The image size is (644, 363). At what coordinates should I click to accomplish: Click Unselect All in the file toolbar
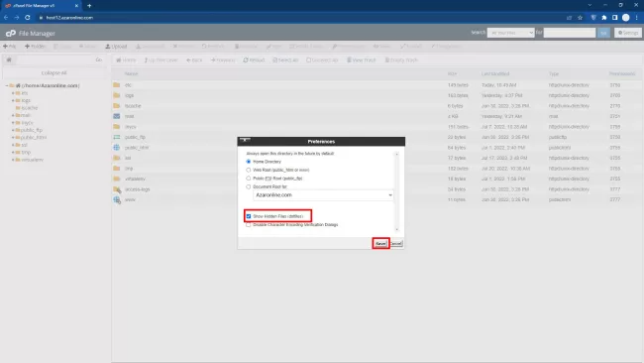(322, 60)
